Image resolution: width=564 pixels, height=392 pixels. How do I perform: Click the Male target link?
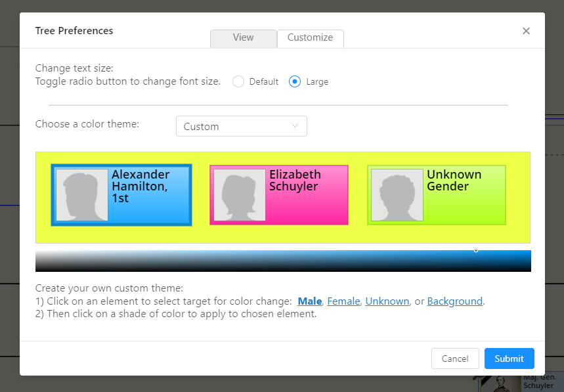310,301
